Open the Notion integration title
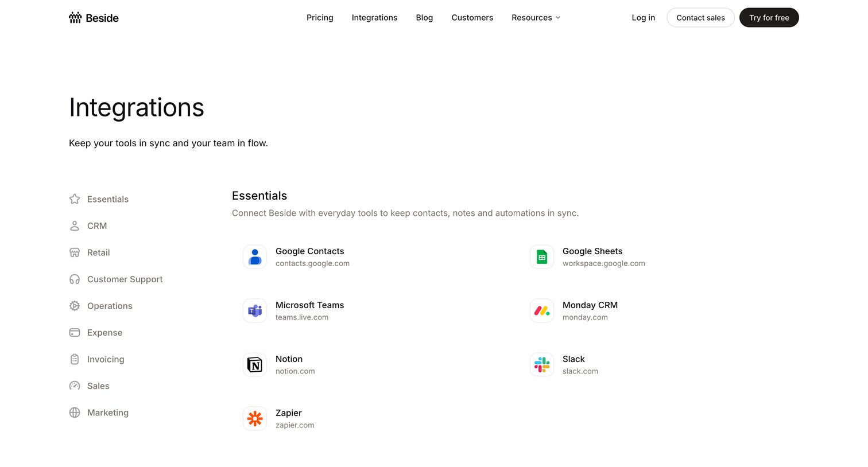The image size is (868, 467). 289,359
